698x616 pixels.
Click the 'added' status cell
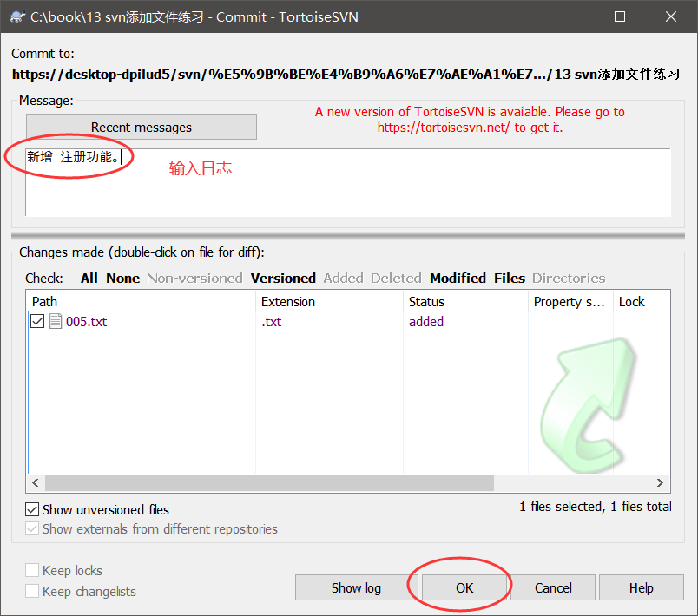click(x=426, y=321)
